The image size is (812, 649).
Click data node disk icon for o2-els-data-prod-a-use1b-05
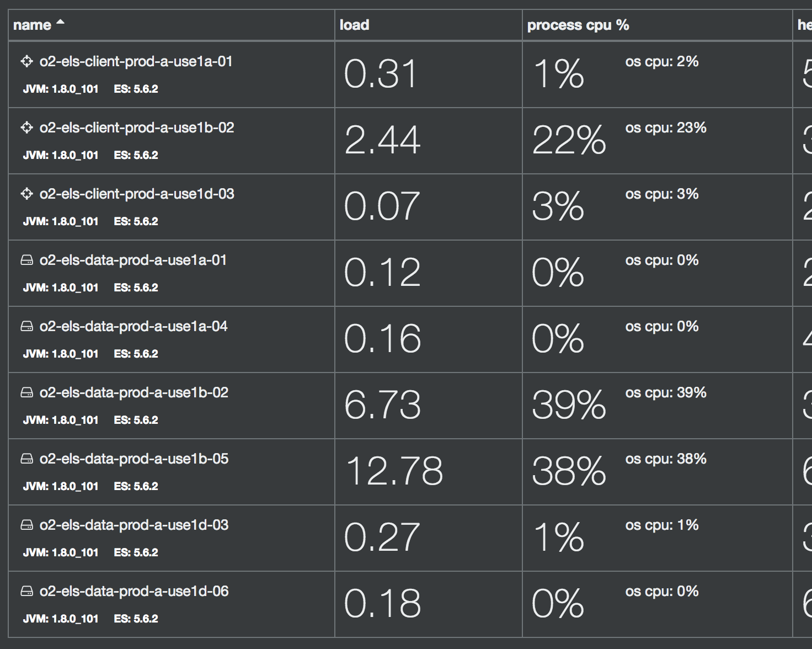pyautogui.click(x=26, y=459)
